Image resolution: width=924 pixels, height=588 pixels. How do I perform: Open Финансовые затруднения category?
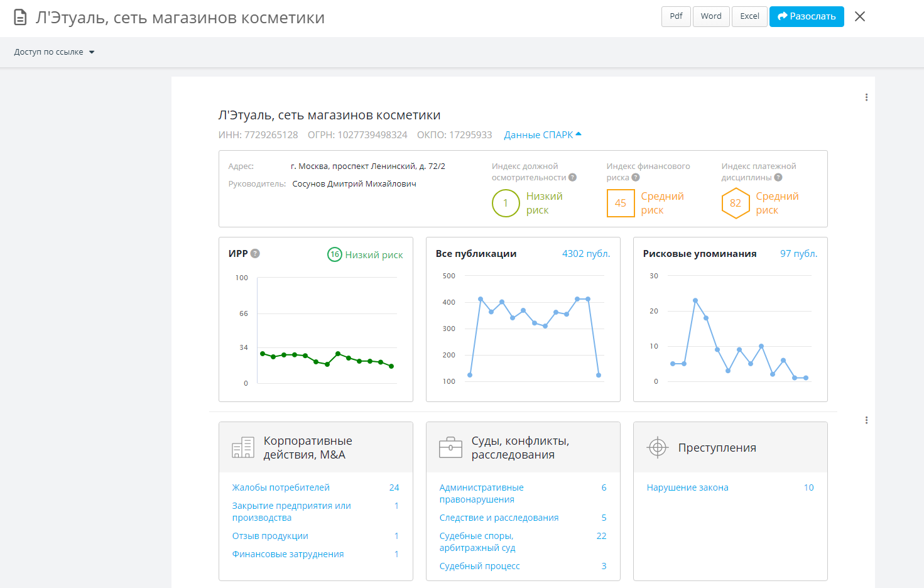(288, 554)
